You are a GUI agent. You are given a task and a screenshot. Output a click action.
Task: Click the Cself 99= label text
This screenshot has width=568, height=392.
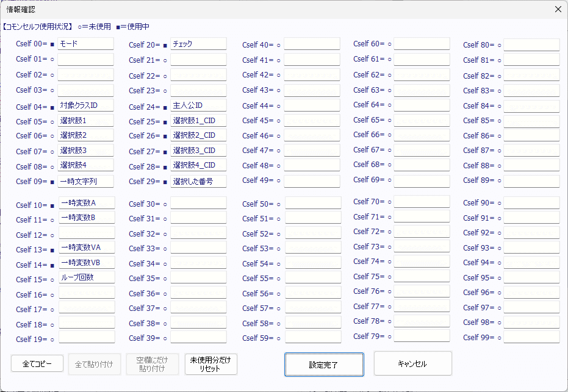[x=478, y=337]
